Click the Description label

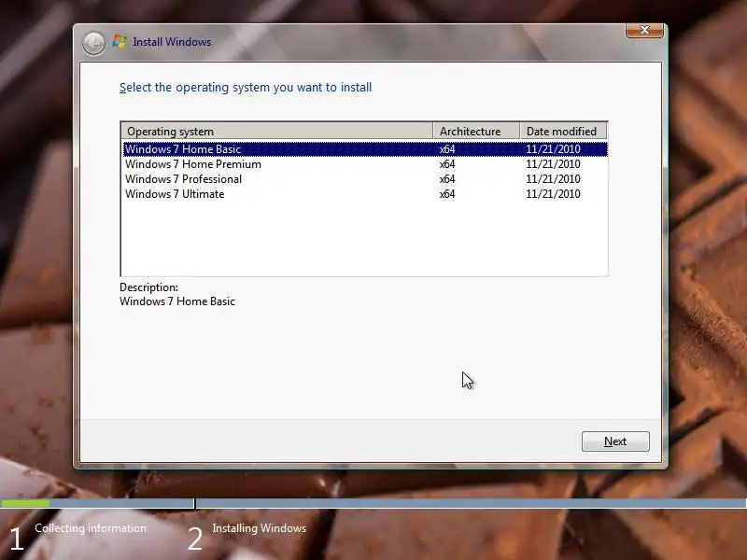[148, 287]
